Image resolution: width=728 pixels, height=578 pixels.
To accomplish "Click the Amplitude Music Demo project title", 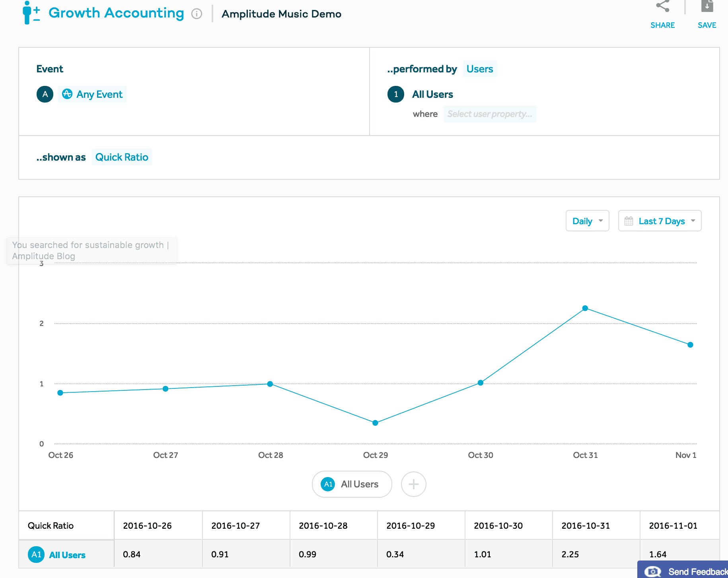I will click(281, 14).
